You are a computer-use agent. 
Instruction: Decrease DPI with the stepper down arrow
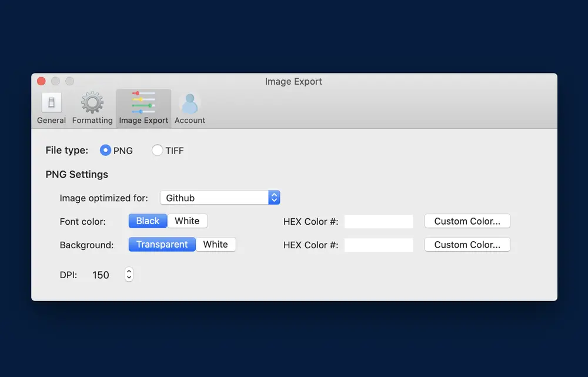point(129,278)
